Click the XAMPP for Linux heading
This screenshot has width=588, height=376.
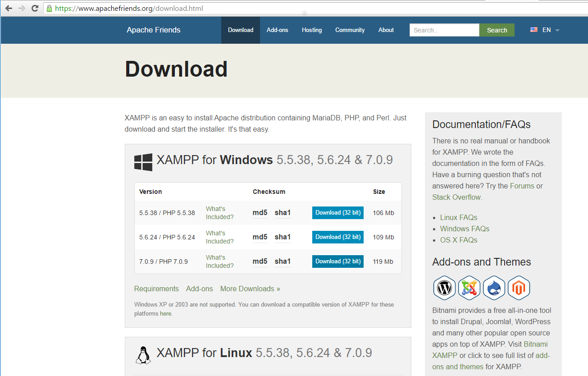(x=264, y=353)
